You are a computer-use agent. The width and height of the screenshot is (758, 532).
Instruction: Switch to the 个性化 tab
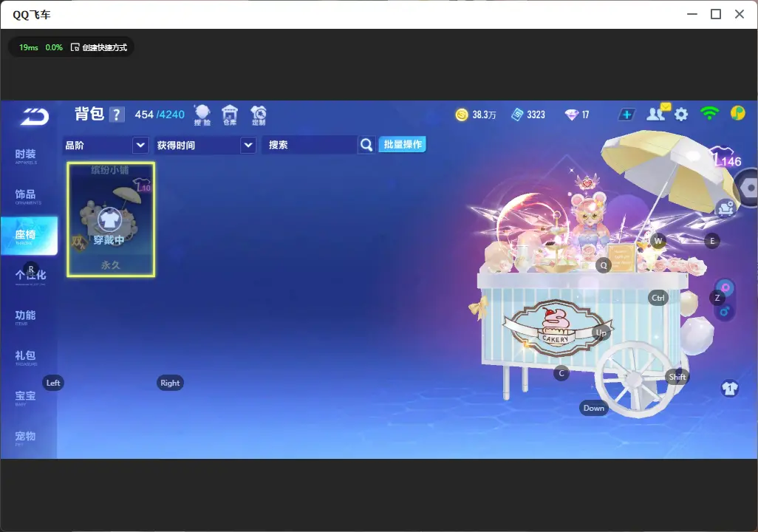point(30,276)
